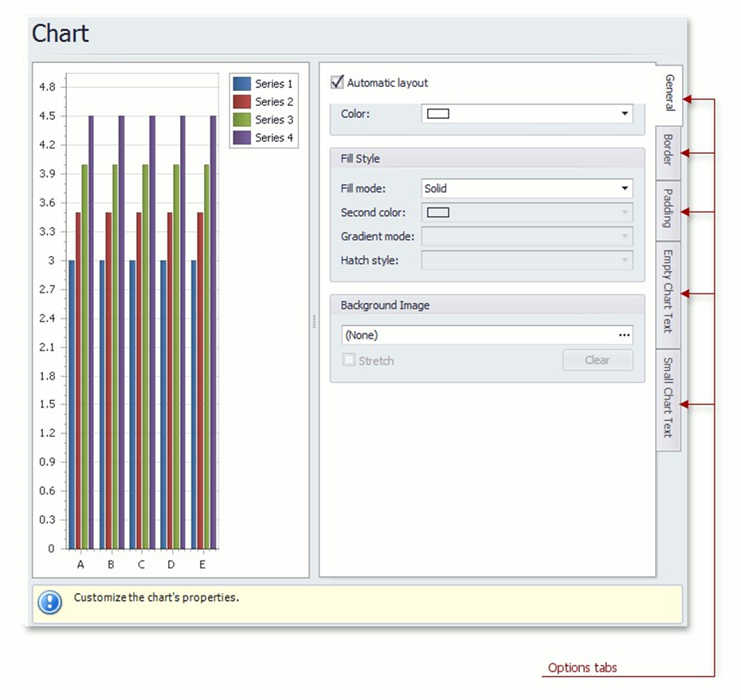Toggle the Stretch checkbox
This screenshot has height=700, width=741.
[348, 360]
